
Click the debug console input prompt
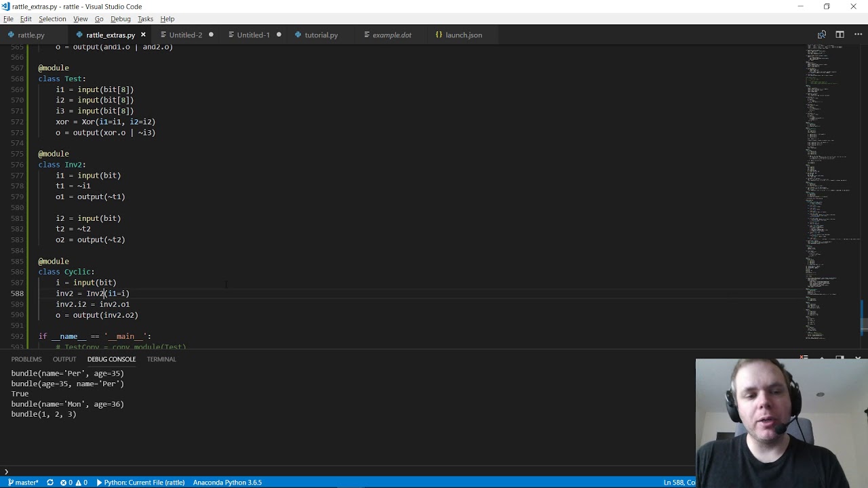click(x=346, y=471)
